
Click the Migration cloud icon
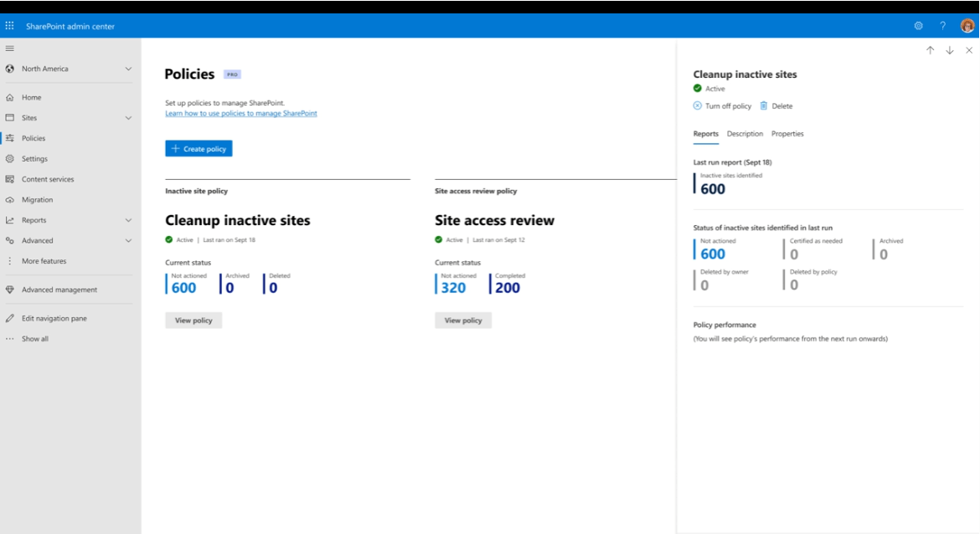click(x=9, y=200)
